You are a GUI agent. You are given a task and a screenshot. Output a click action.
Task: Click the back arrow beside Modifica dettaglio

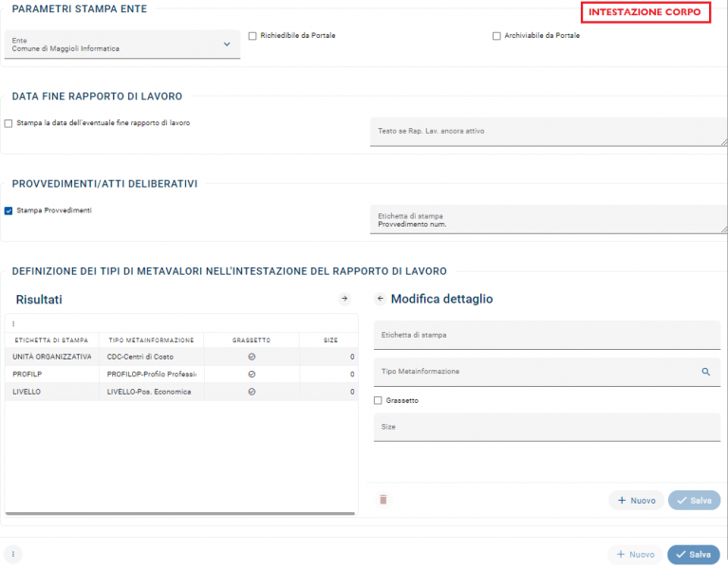click(x=381, y=299)
